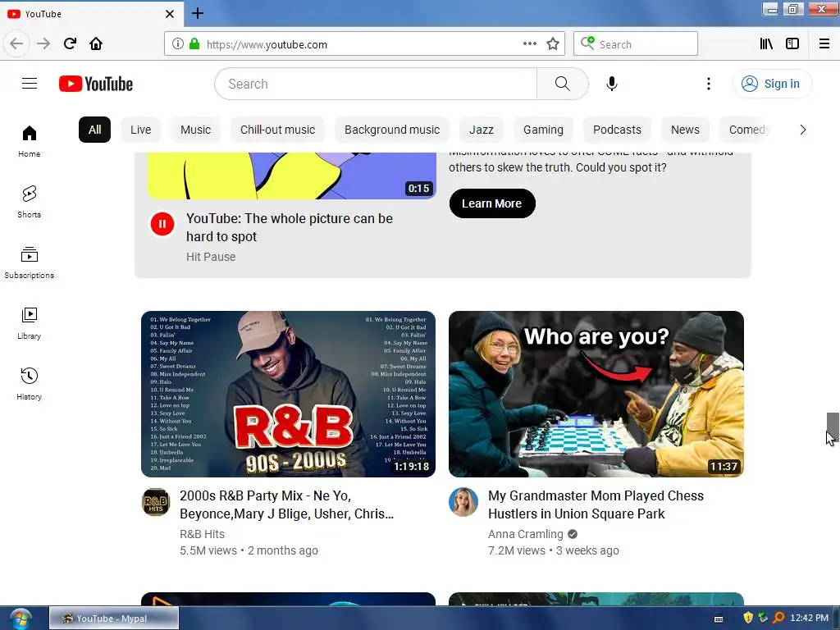Go to Home in the sidebar

click(x=29, y=141)
